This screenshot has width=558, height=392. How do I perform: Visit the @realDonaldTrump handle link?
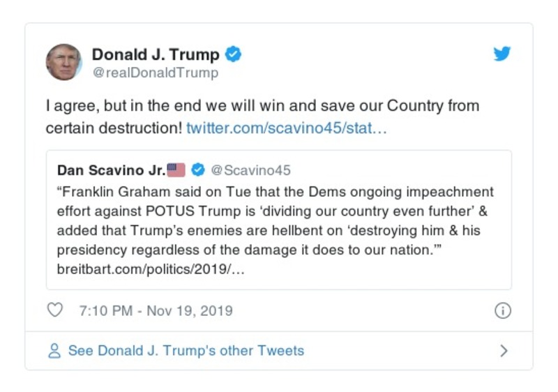click(155, 73)
